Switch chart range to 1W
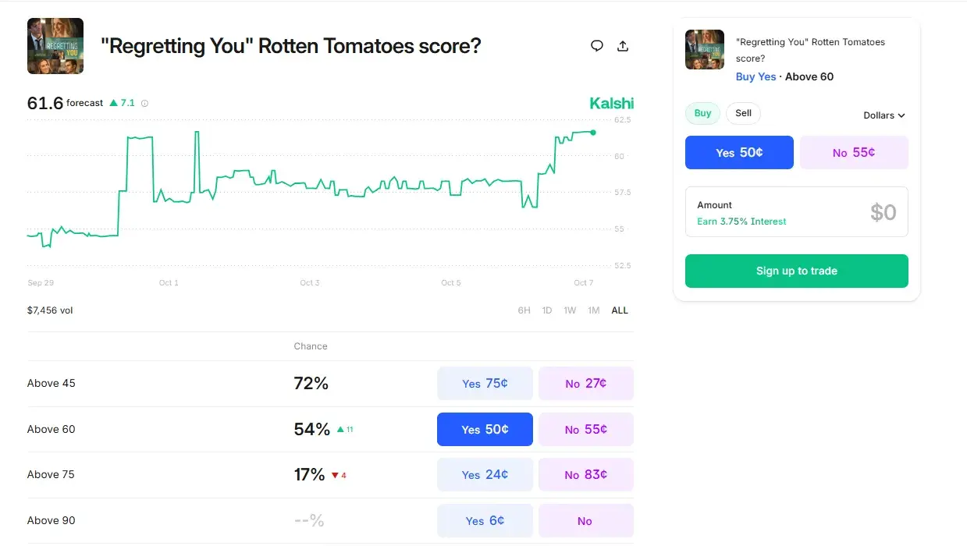This screenshot has height=560, width=967. pos(570,310)
